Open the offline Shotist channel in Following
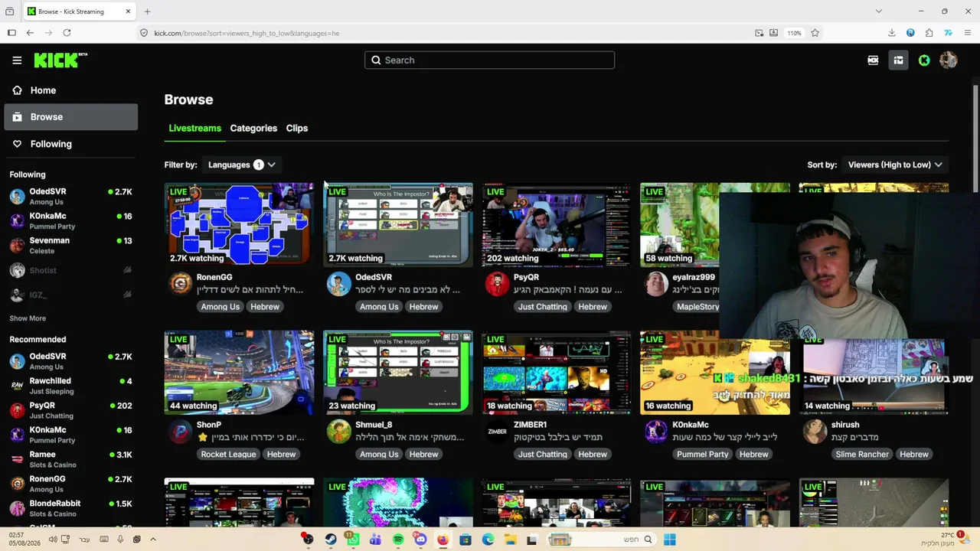The image size is (980, 551). tap(70, 270)
